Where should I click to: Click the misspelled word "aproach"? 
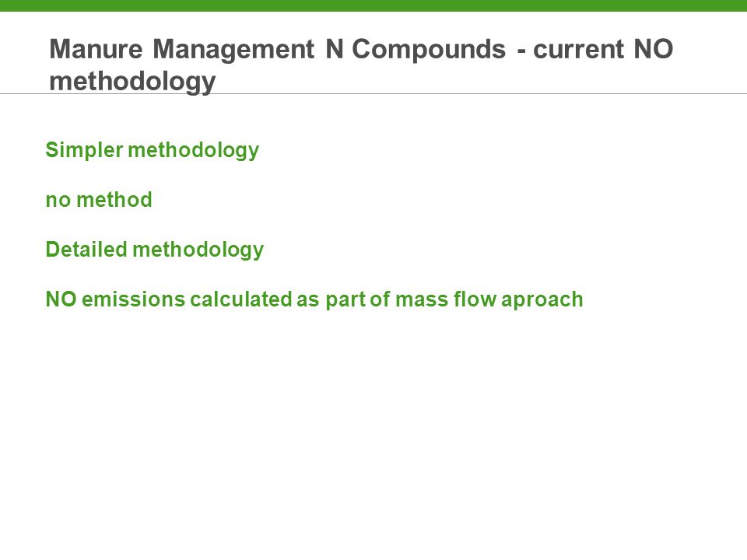(x=542, y=300)
